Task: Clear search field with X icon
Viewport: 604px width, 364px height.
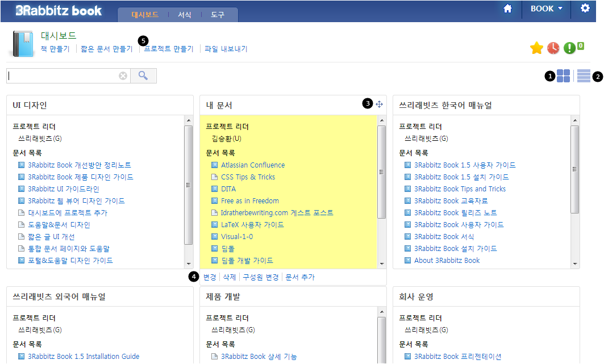Action: pos(123,76)
